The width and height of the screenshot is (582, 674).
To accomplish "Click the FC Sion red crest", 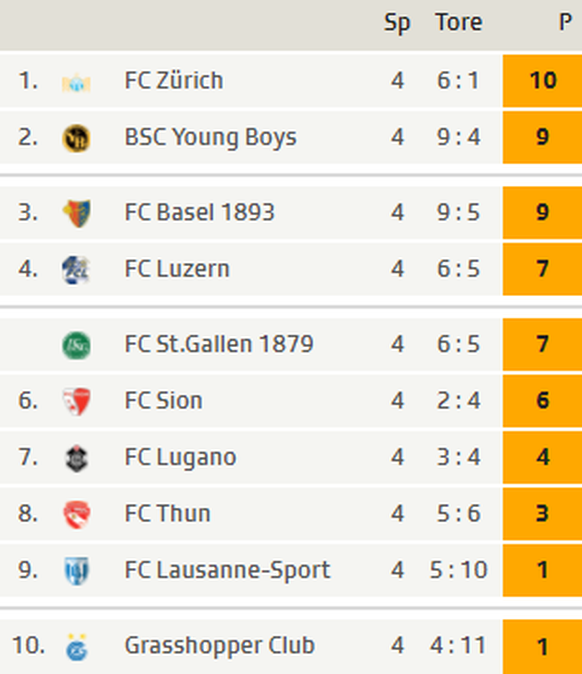I will (x=77, y=401).
